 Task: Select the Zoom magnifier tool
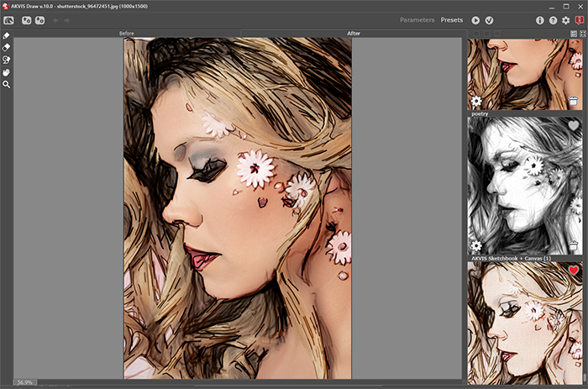[x=7, y=84]
